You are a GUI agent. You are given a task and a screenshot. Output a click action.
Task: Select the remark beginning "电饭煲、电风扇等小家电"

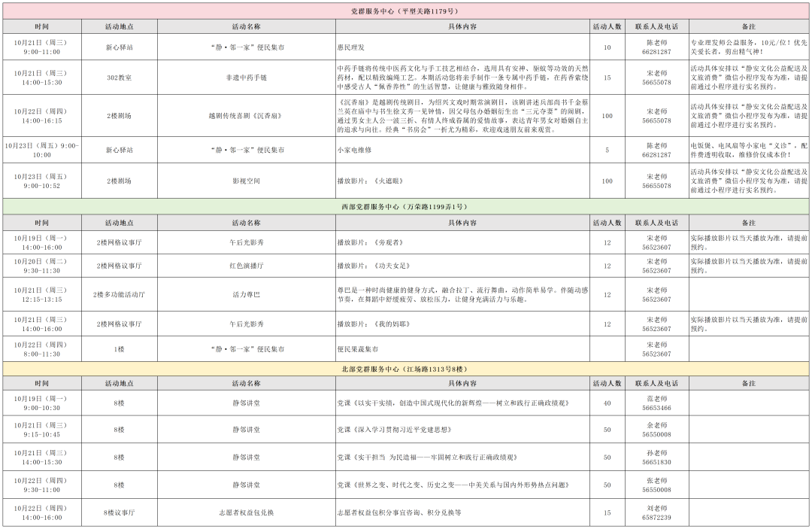click(749, 150)
